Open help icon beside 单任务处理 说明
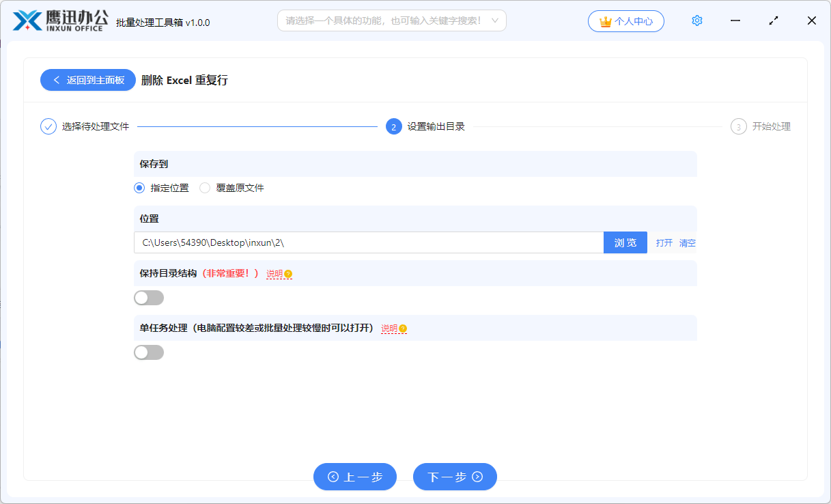Image resolution: width=831 pixels, height=504 pixels. pyautogui.click(x=402, y=328)
